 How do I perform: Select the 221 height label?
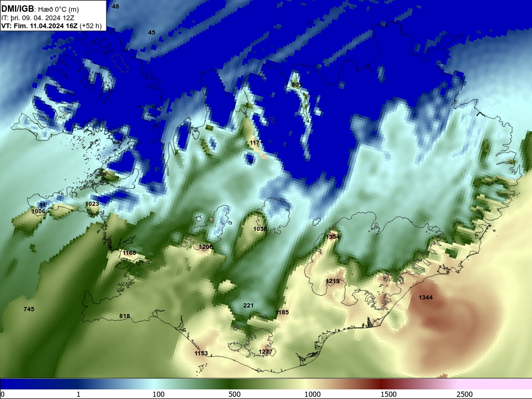[248, 306]
